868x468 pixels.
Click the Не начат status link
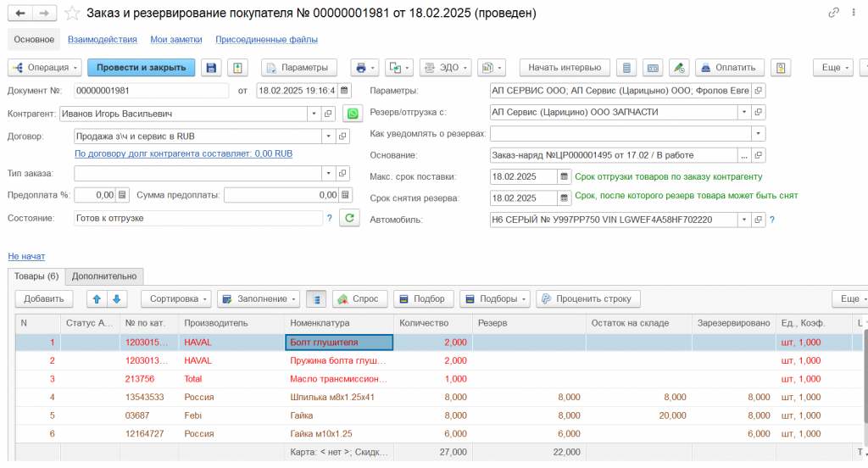[x=26, y=256]
